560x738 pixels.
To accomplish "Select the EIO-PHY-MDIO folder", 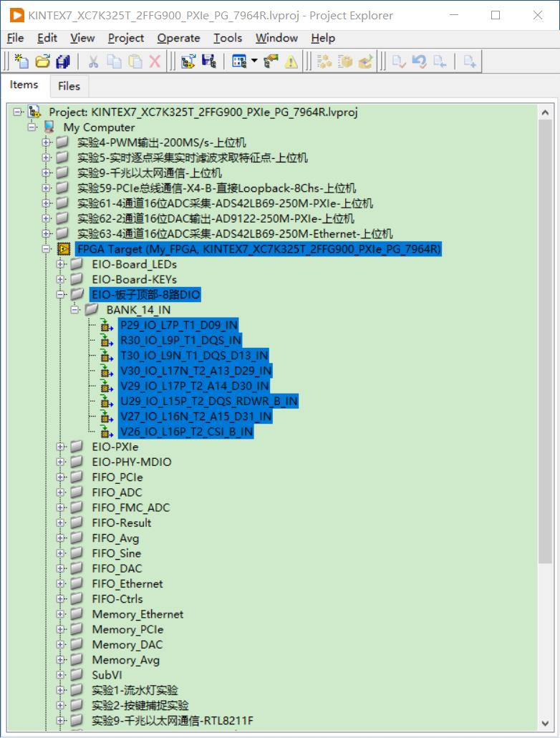I will 131,462.
